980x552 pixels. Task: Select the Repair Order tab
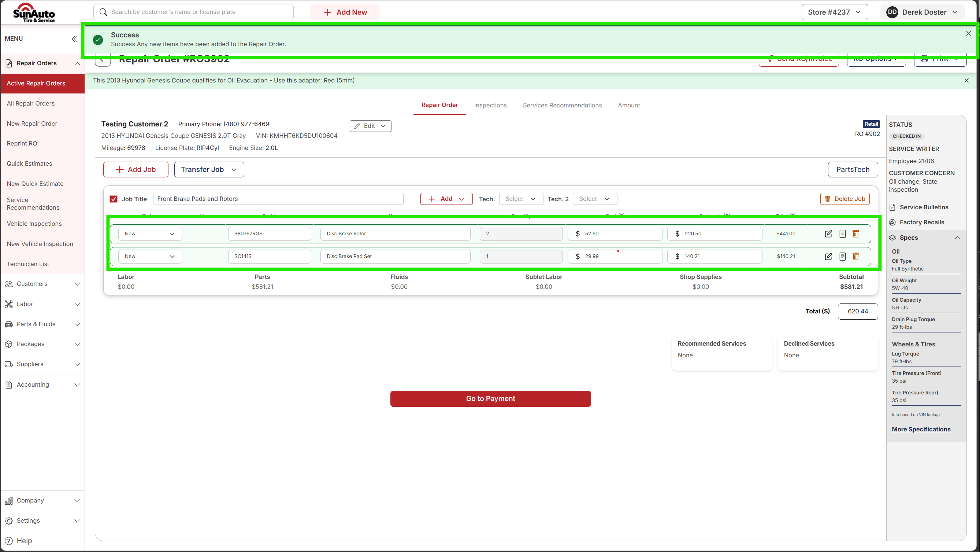439,105
